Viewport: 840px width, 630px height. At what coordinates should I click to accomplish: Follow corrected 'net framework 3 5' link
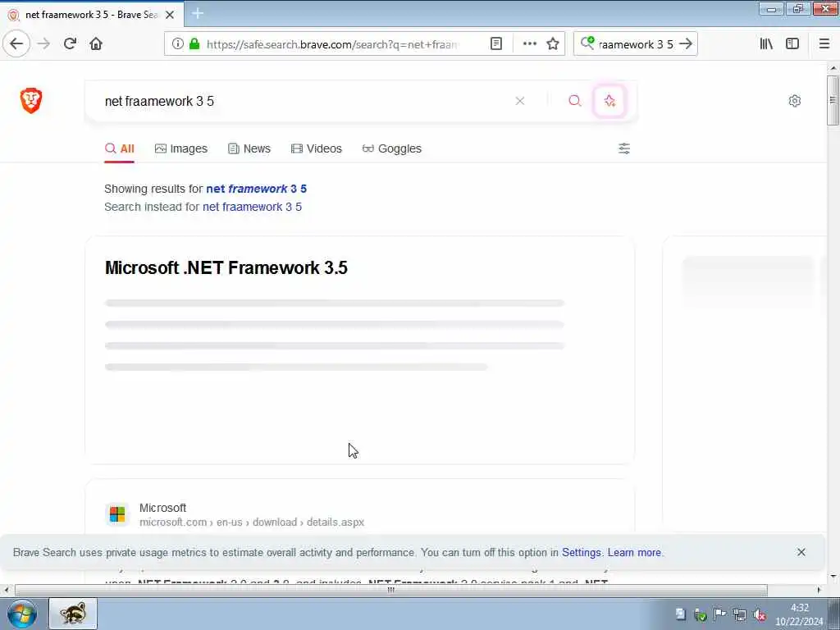point(257,189)
